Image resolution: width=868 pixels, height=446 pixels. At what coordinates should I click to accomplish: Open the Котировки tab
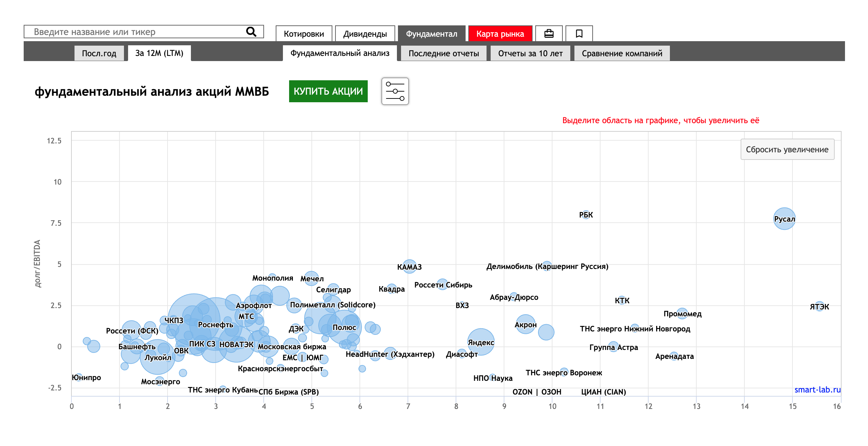(304, 34)
